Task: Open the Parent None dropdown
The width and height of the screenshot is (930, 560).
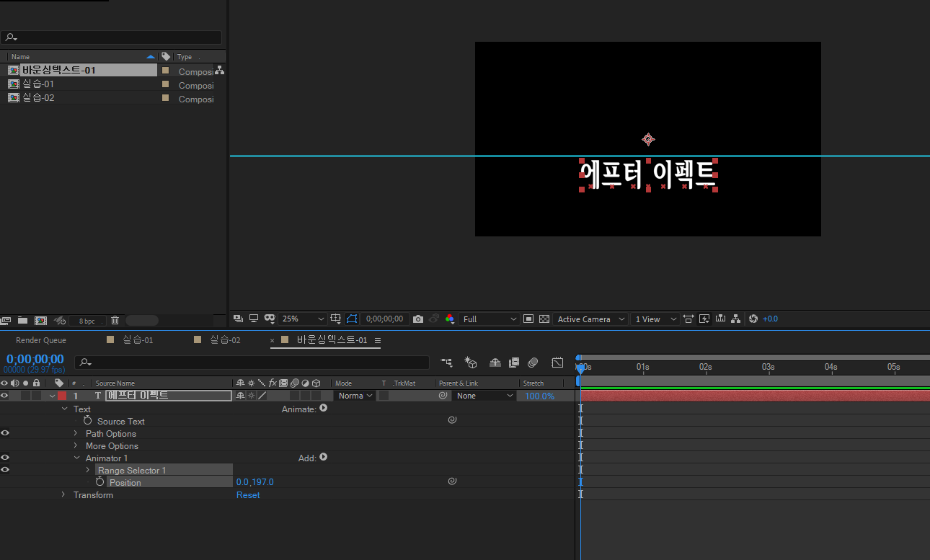Action: [485, 396]
